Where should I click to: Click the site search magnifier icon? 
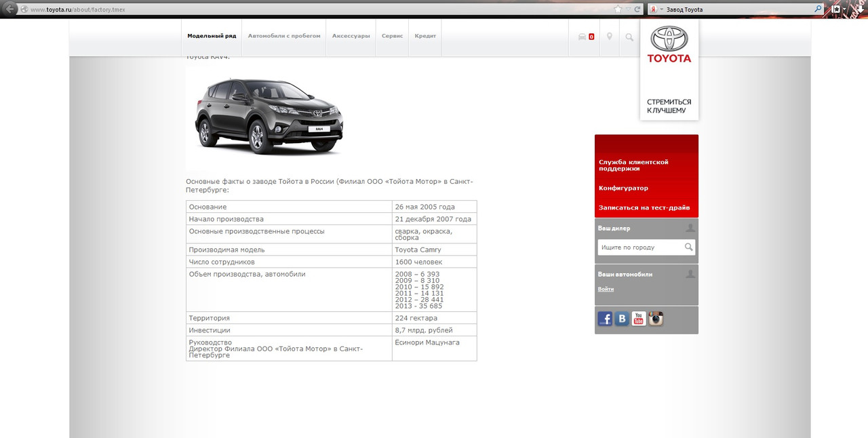pos(629,37)
